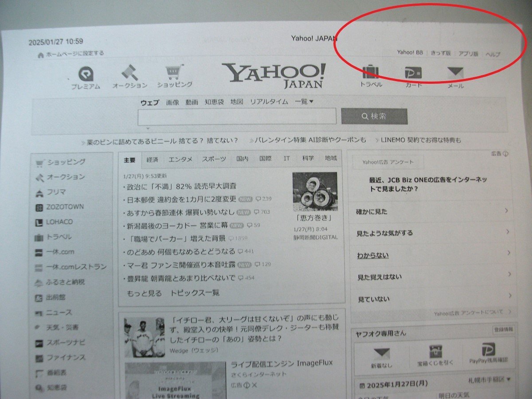Switch to the 国内 news tab
Viewport: 532px width, 399px height.
point(242,159)
